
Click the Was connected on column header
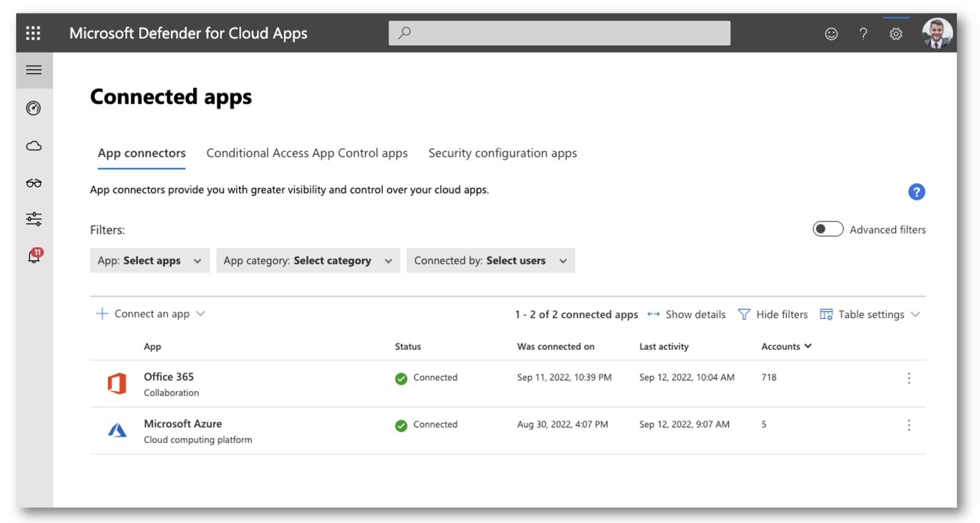point(556,346)
